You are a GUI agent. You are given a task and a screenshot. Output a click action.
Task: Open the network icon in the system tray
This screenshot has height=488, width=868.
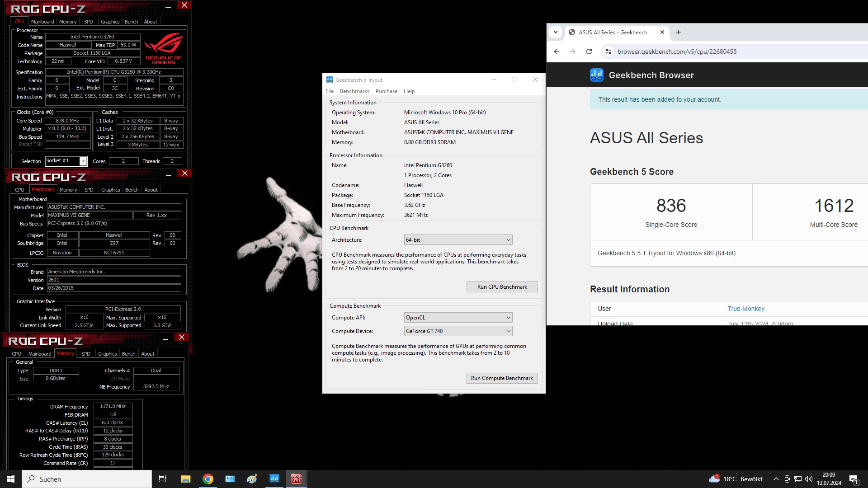[x=798, y=479]
